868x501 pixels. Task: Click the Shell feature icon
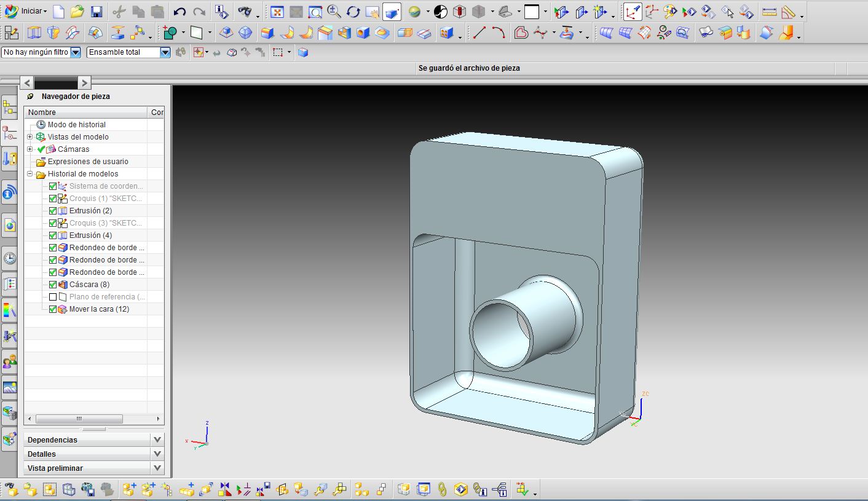click(344, 33)
